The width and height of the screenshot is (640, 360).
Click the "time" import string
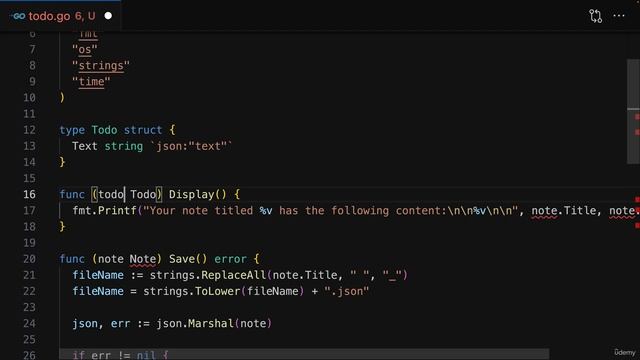click(x=91, y=82)
